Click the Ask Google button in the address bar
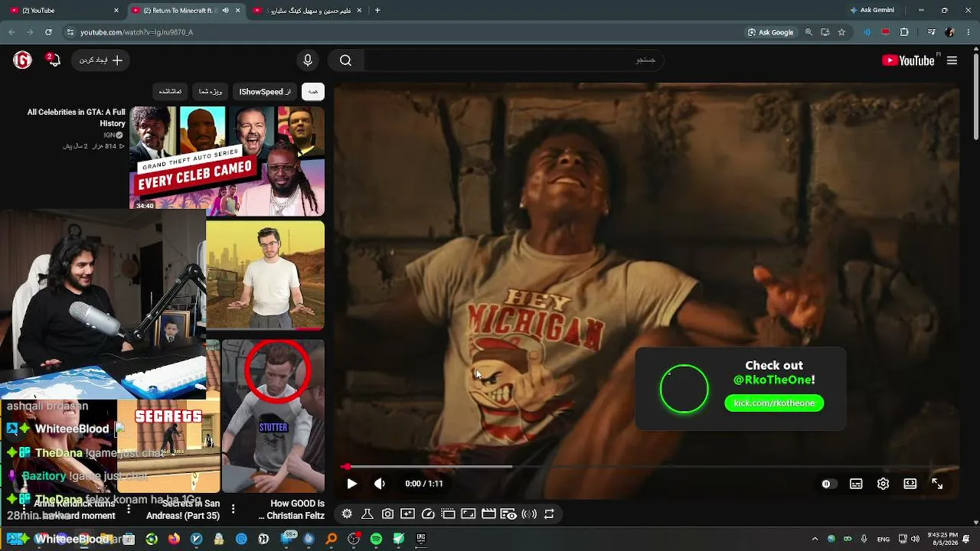This screenshot has width=980, height=551. pos(771,32)
